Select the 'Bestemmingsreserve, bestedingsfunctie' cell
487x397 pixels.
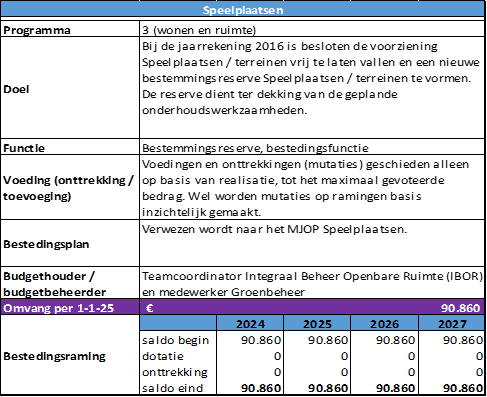312,147
